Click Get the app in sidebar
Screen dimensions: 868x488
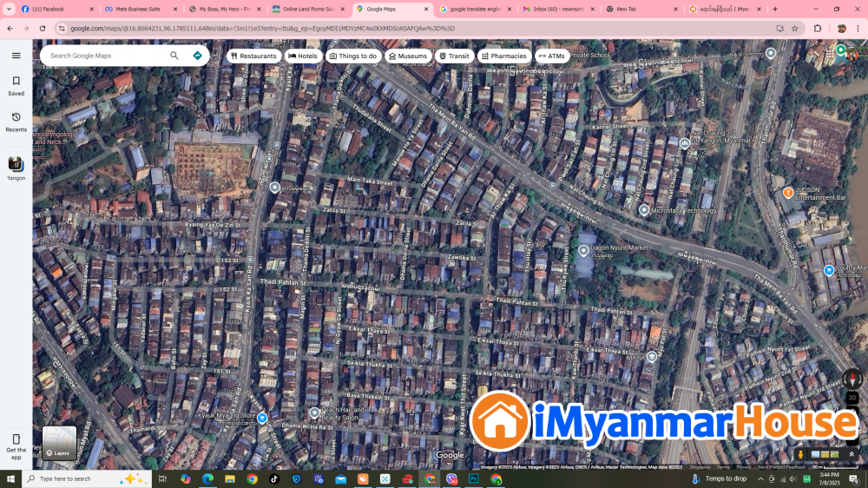point(16,447)
